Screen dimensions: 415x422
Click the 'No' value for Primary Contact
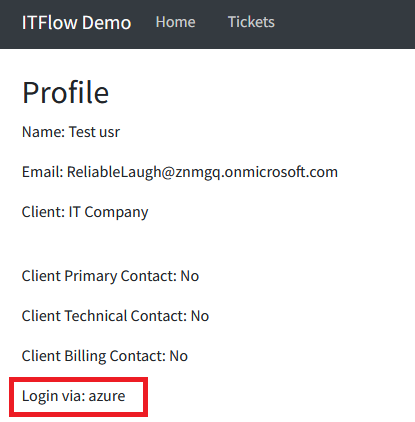pyautogui.click(x=190, y=276)
